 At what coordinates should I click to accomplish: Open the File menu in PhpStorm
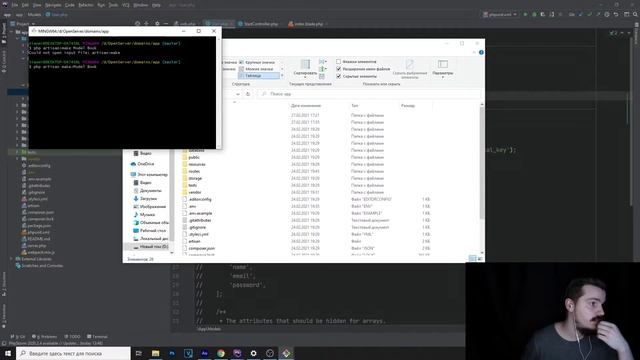(15, 5)
